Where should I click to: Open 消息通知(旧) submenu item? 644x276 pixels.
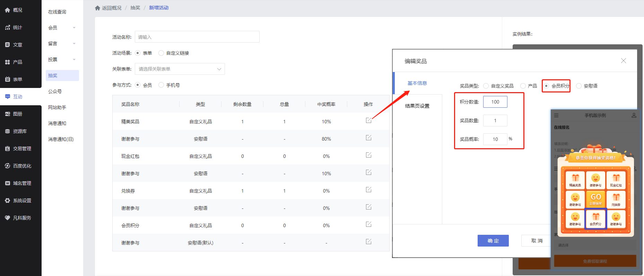61,139
